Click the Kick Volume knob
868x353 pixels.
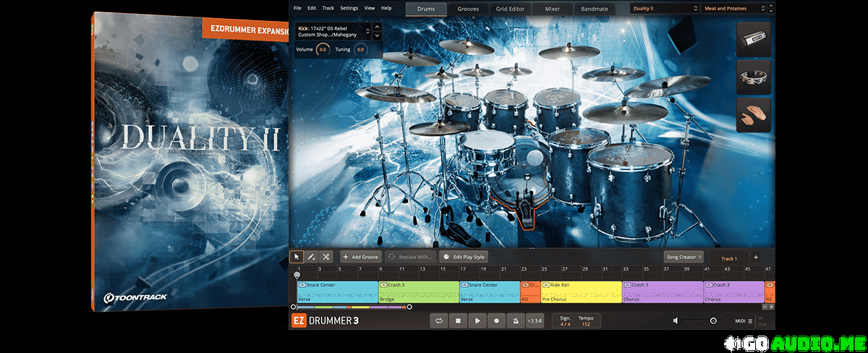323,49
